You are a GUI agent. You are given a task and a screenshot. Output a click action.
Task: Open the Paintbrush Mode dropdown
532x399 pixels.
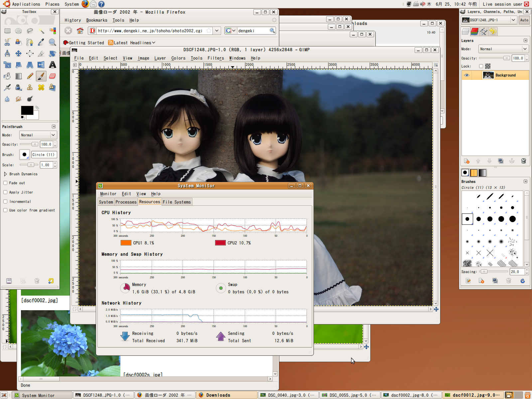coord(38,135)
